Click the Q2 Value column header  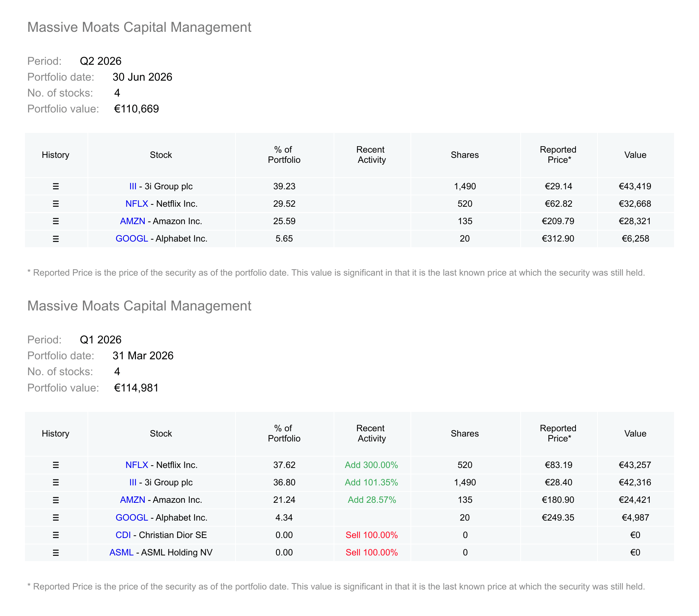pos(635,155)
